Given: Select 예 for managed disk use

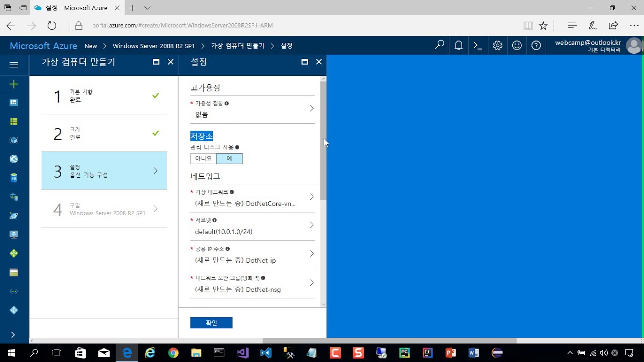Looking at the screenshot, I should pyautogui.click(x=229, y=158).
